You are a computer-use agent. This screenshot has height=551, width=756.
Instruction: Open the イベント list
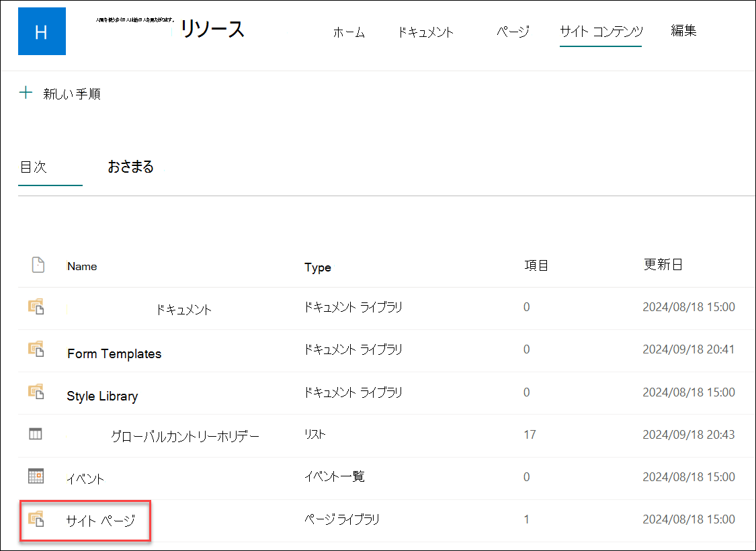tap(85, 478)
